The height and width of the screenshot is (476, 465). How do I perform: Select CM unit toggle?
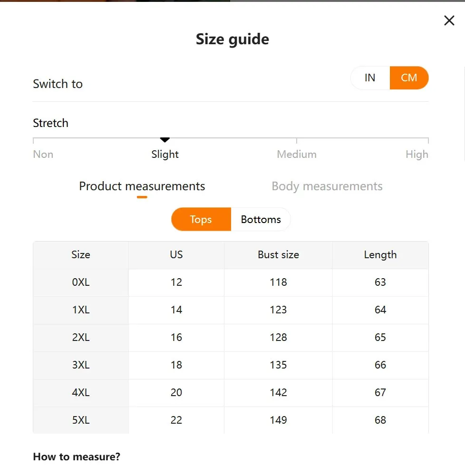[409, 78]
